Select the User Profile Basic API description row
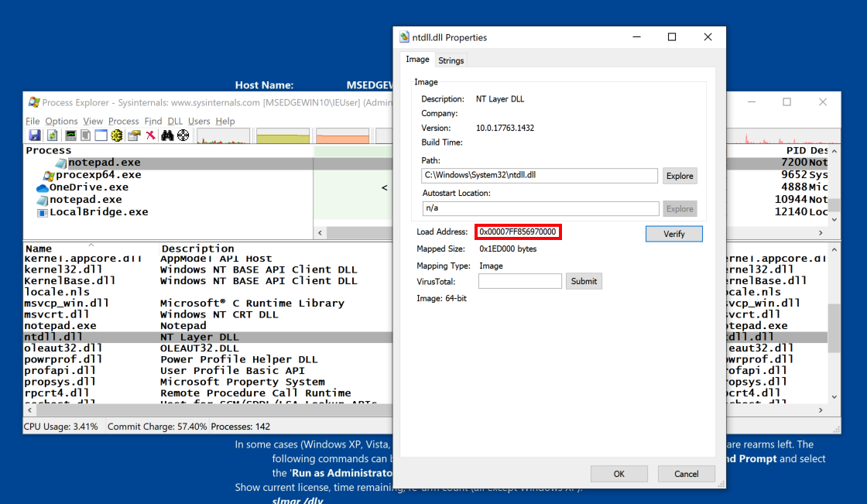Viewport: 867px width, 504px height. click(x=232, y=371)
